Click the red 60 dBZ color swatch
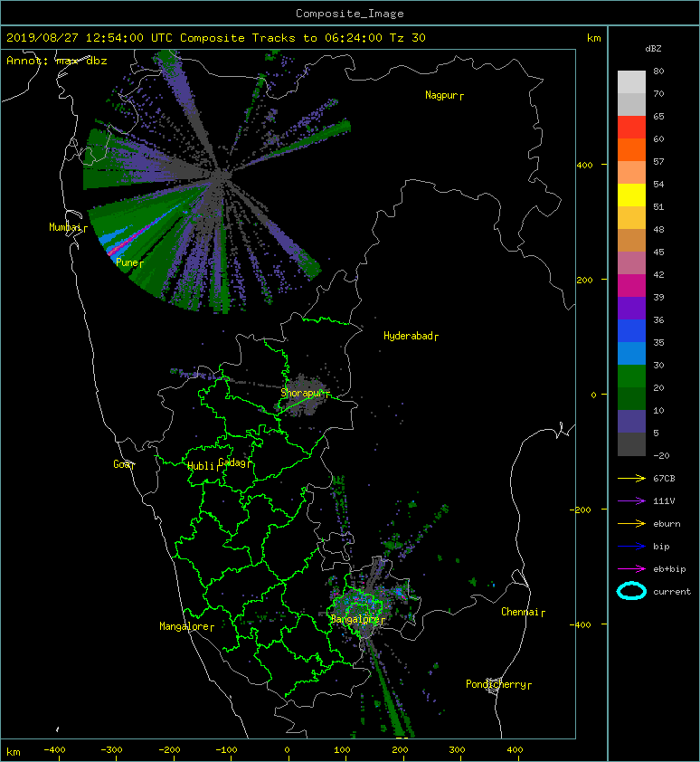This screenshot has height=762, width=700. tap(631, 128)
